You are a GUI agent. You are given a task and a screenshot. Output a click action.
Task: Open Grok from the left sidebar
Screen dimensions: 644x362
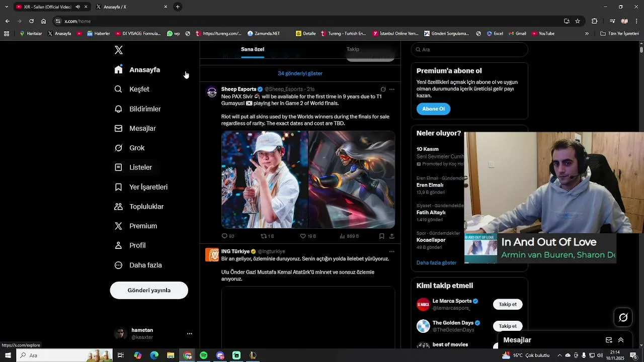(130, 148)
